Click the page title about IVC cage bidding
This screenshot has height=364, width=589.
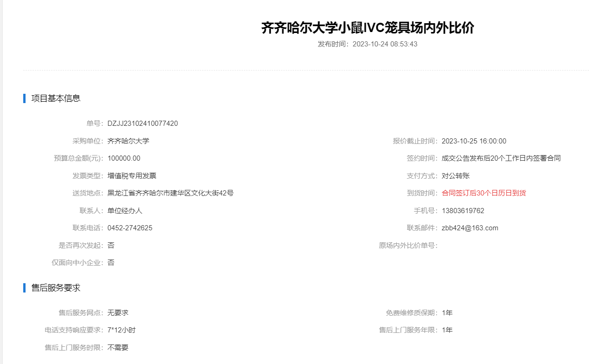click(367, 28)
